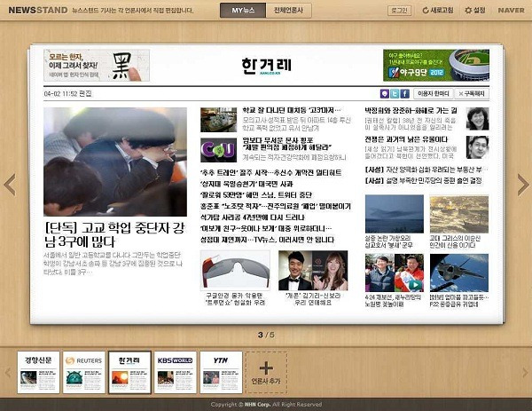
Task: Open the Chinese character app banner ad
Action: tap(97, 65)
